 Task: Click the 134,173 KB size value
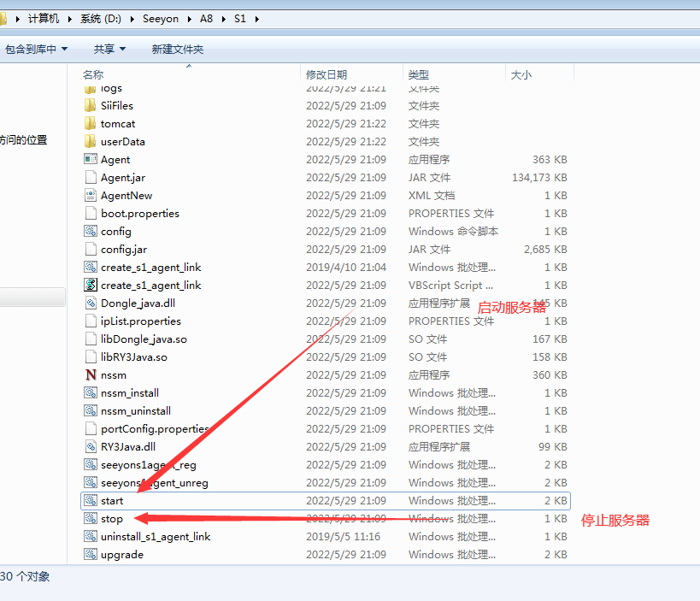pyautogui.click(x=539, y=178)
